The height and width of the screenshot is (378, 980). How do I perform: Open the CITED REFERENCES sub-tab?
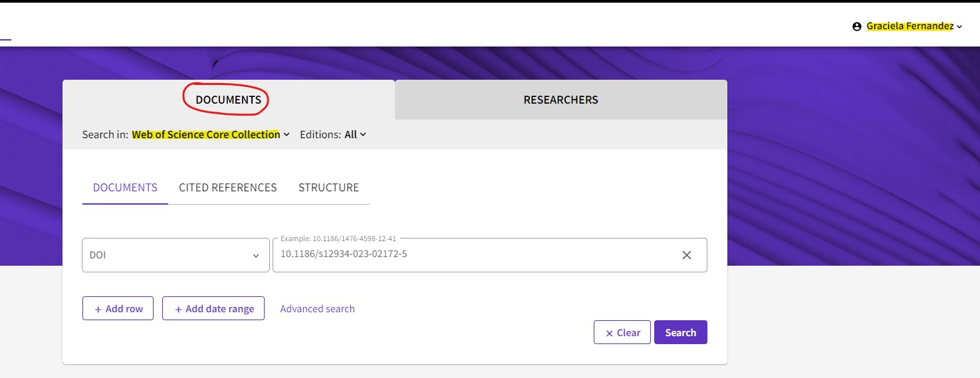227,187
